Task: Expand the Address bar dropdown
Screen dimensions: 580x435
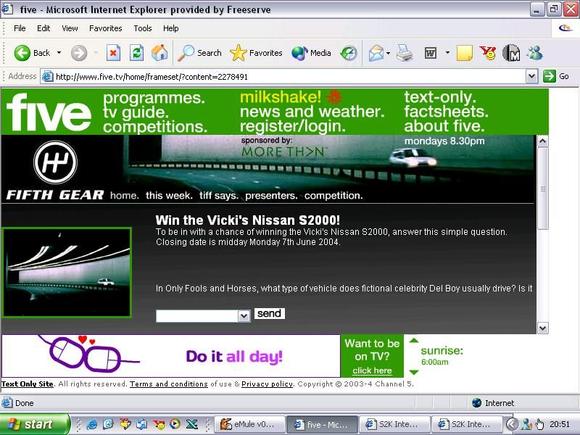Action: tap(532, 76)
